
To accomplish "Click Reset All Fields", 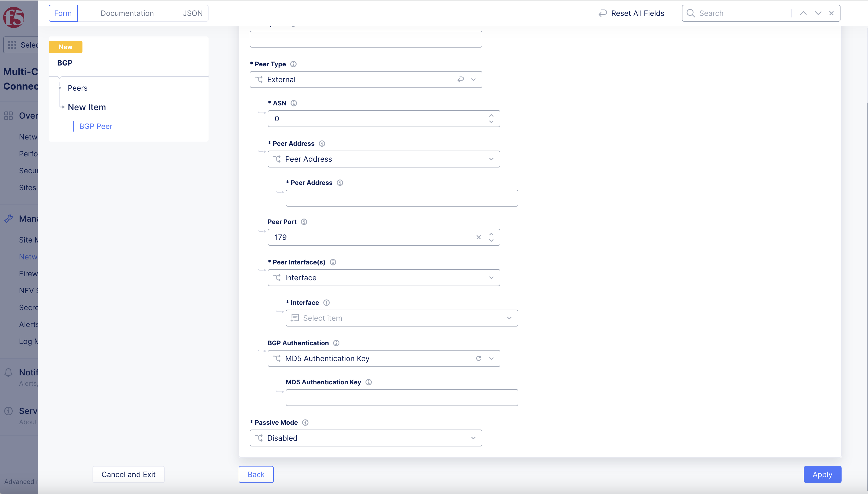I will [631, 13].
